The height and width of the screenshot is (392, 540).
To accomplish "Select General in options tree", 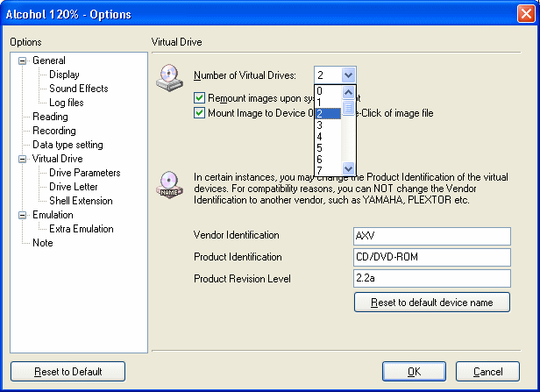I will pos(49,61).
